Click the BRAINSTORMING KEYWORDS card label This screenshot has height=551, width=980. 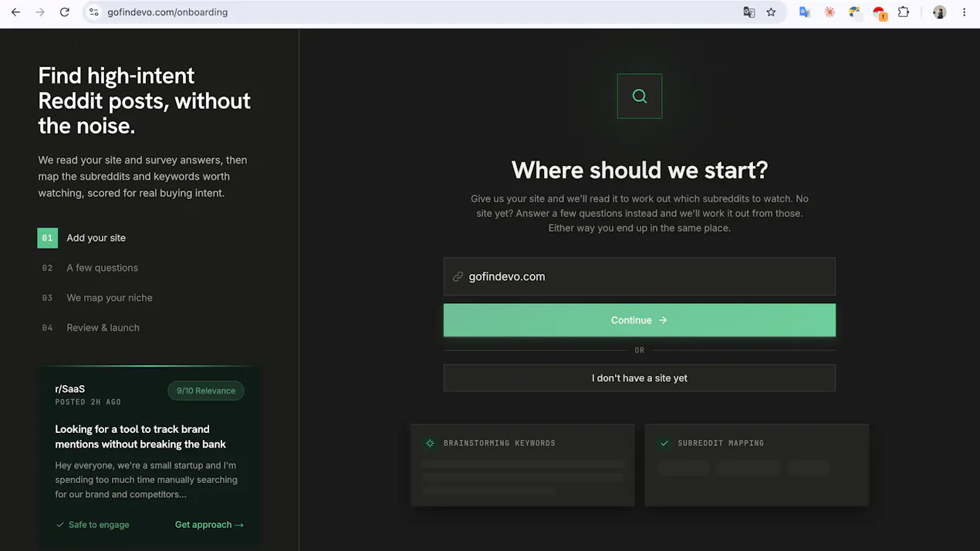coord(499,443)
